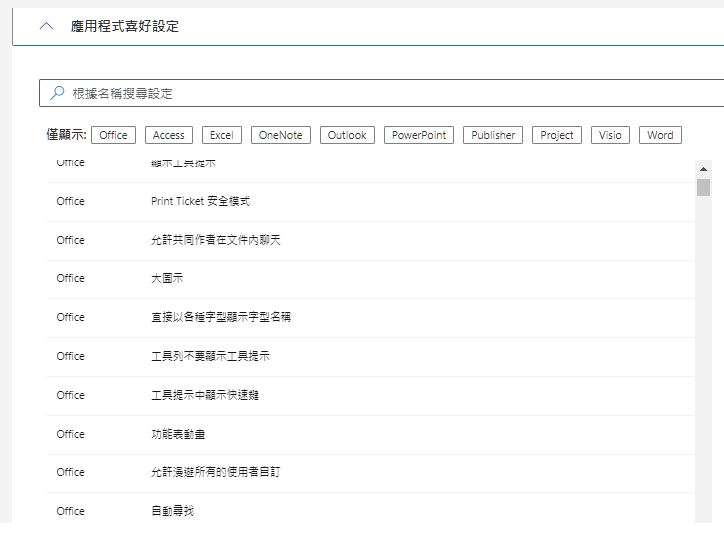Click the 根據名稱搜尋設定 search field
The height and width of the screenshot is (535, 724).
[390, 93]
